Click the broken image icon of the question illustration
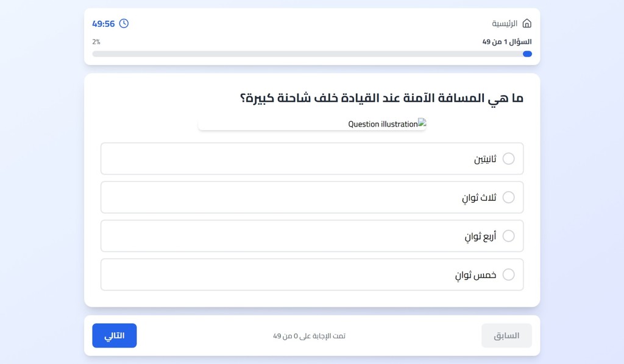 [422, 123]
